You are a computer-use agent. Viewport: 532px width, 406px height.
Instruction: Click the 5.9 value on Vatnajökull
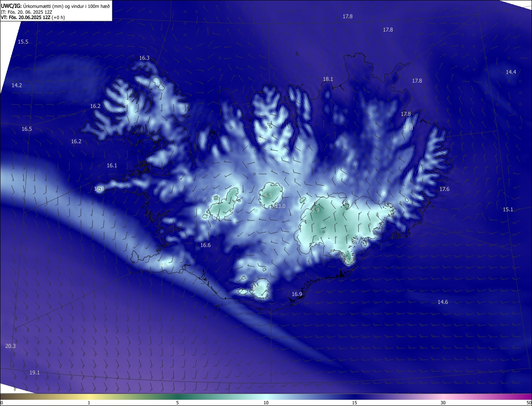tap(315, 210)
